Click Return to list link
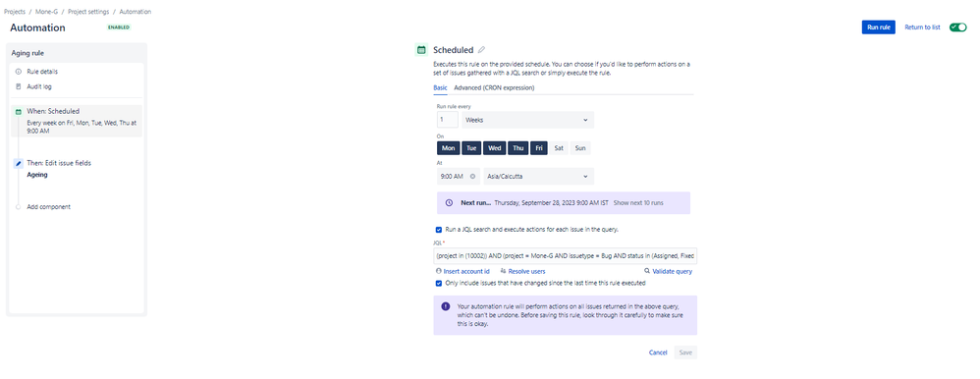The image size is (980, 379). (922, 27)
